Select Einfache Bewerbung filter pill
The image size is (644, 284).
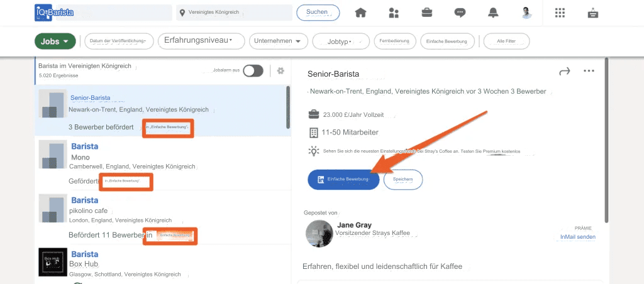[x=447, y=41]
